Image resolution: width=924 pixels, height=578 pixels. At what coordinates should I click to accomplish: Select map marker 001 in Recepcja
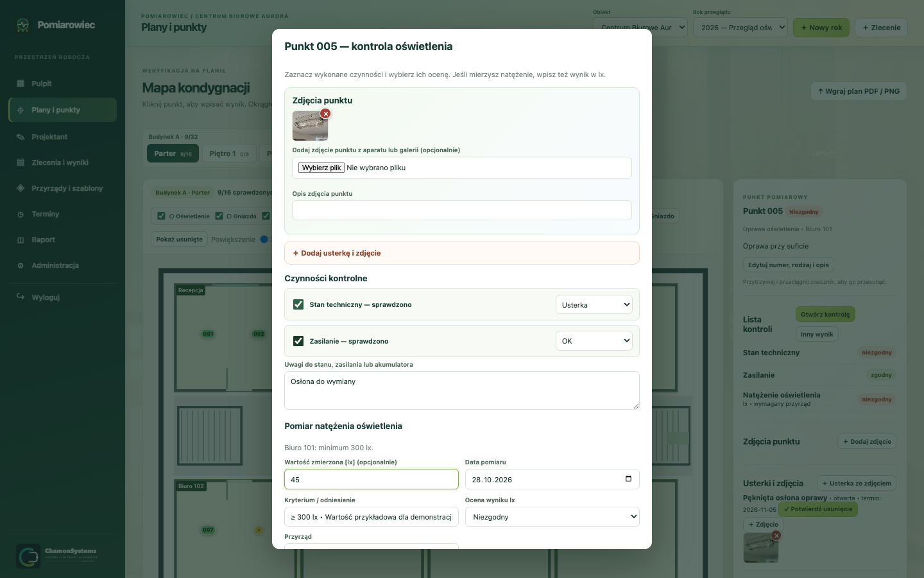(x=208, y=334)
